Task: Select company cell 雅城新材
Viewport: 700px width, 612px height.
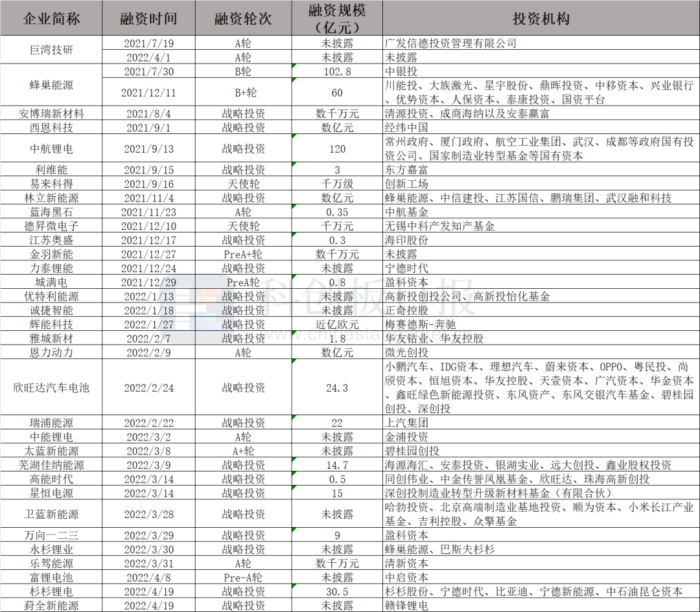Action: [x=51, y=338]
